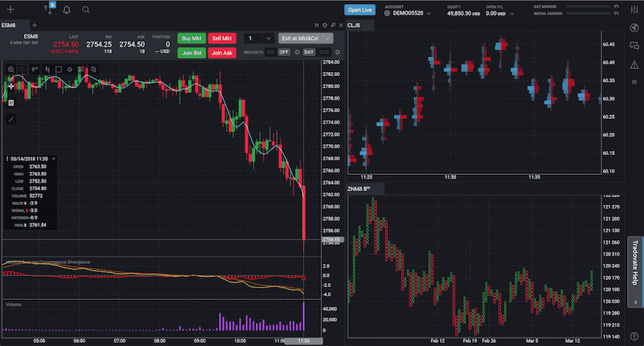The width and height of the screenshot is (644, 346).
Task: Add a new tab next to ESM8
Action: (34, 25)
